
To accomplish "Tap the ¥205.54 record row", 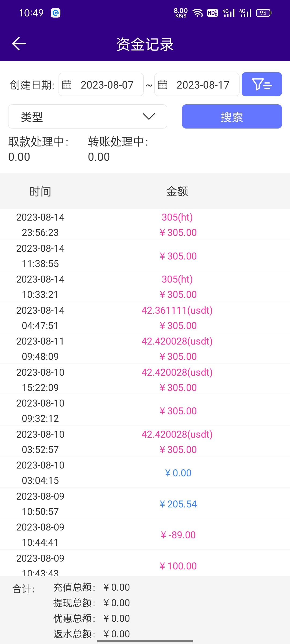I will click(x=145, y=504).
